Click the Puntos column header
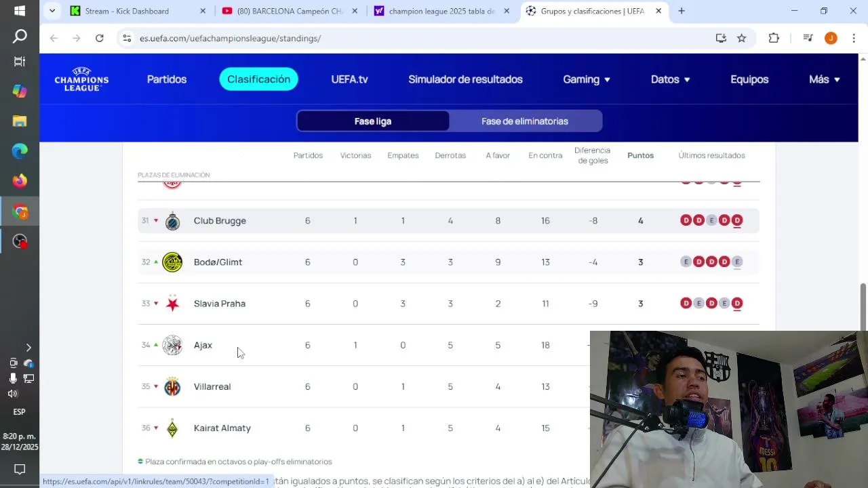 [640, 155]
